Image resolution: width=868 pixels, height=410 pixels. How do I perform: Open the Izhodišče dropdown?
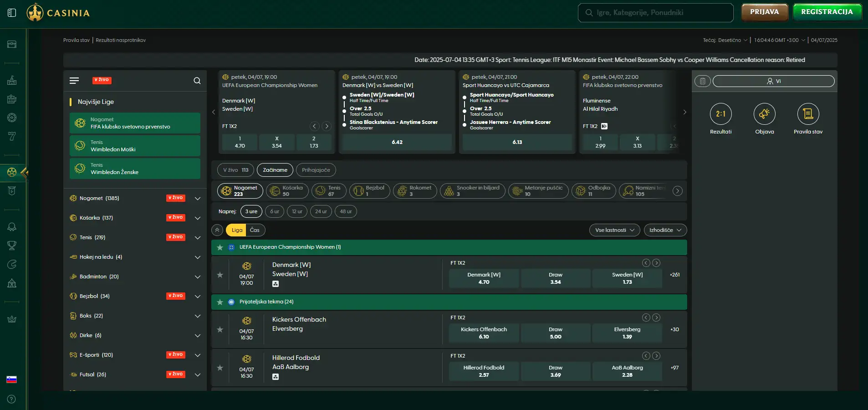(x=665, y=230)
